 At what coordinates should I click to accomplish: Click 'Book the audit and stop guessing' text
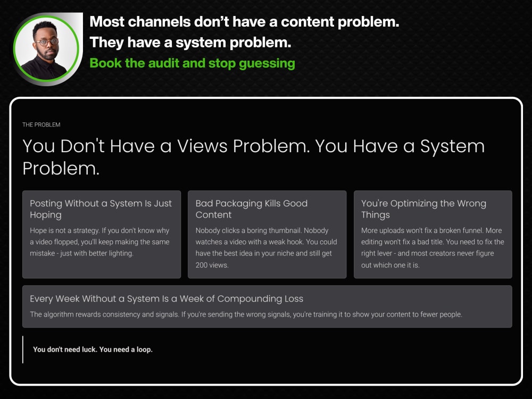tap(192, 63)
